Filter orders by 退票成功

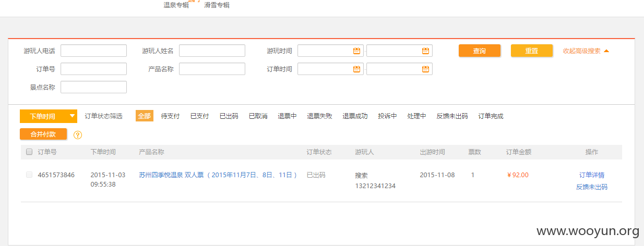point(355,116)
